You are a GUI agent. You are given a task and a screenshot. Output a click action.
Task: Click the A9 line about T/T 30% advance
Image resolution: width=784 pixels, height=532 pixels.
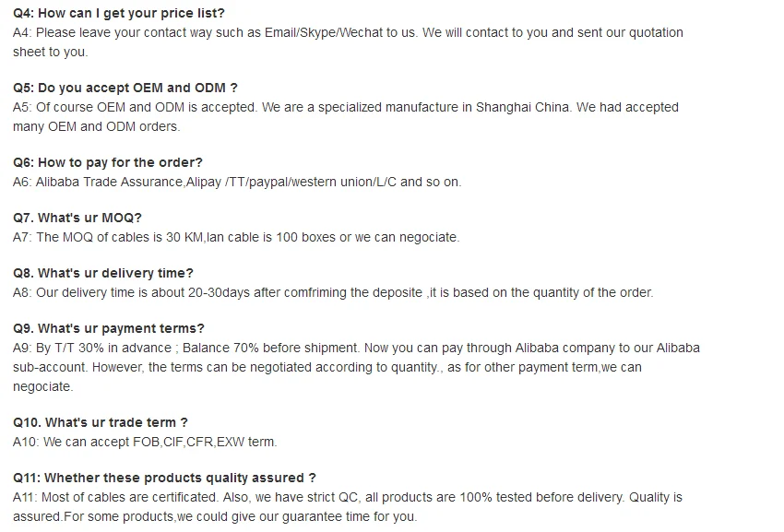[x=356, y=348]
